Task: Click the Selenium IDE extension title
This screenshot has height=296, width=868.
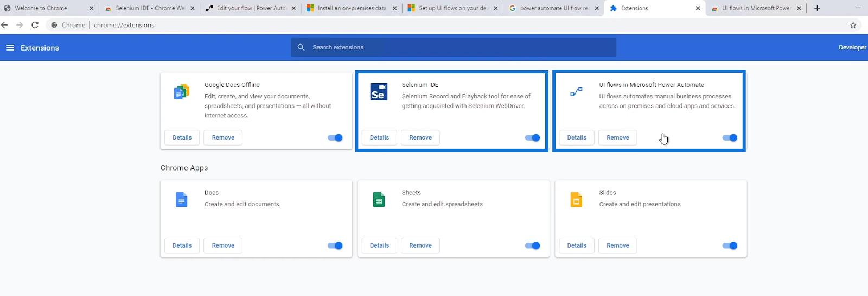Action: [x=420, y=85]
